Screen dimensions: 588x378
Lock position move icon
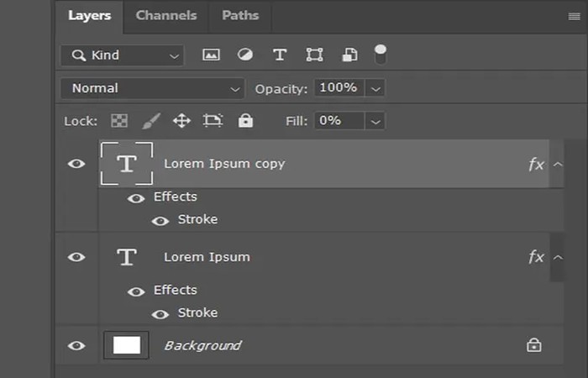point(181,121)
